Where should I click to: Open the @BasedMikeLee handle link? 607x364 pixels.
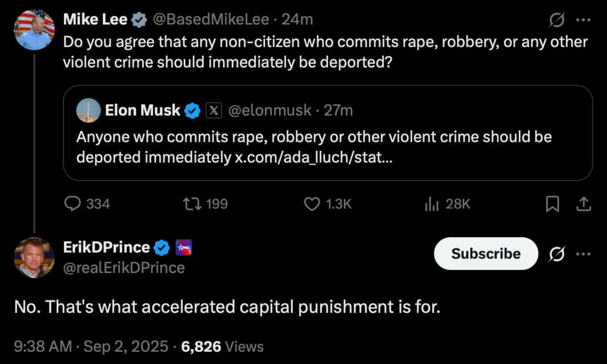pyautogui.click(x=210, y=19)
